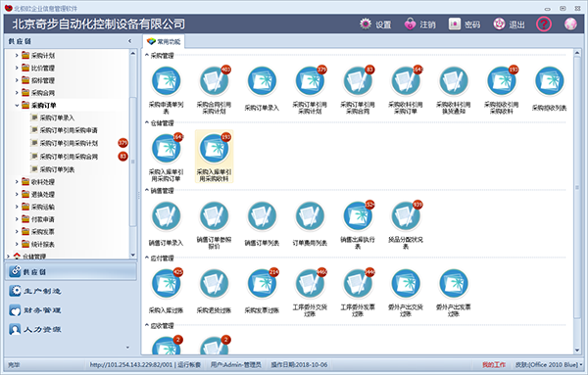Collapse the 销售管理 section
Viewport: 588px width, 375px height.
(147, 190)
